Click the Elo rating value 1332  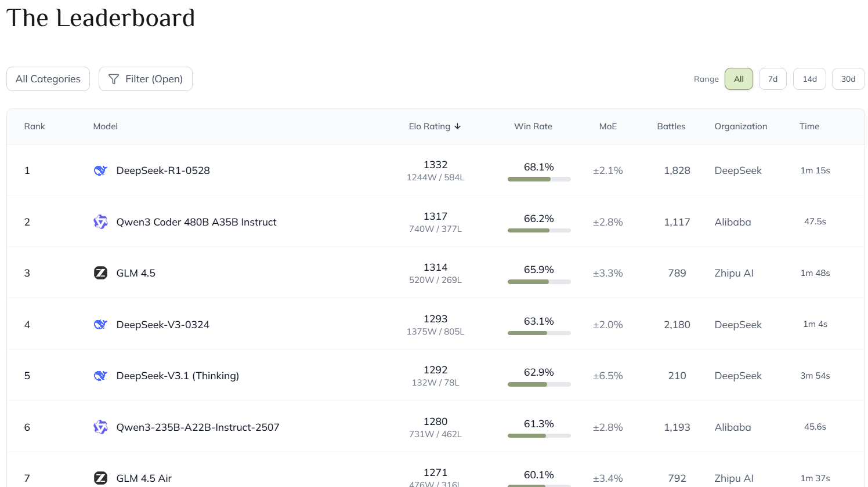(436, 165)
